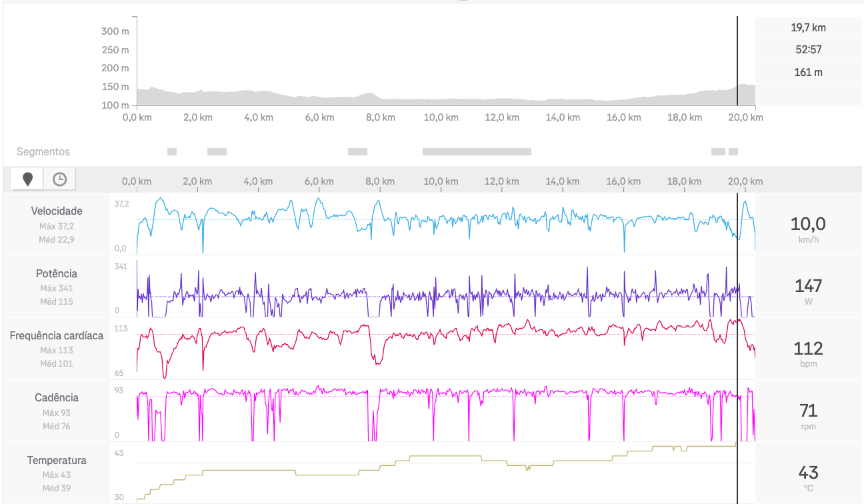Click "Méd 22,9" under Velocidade
This screenshot has width=864, height=504.
57,239
